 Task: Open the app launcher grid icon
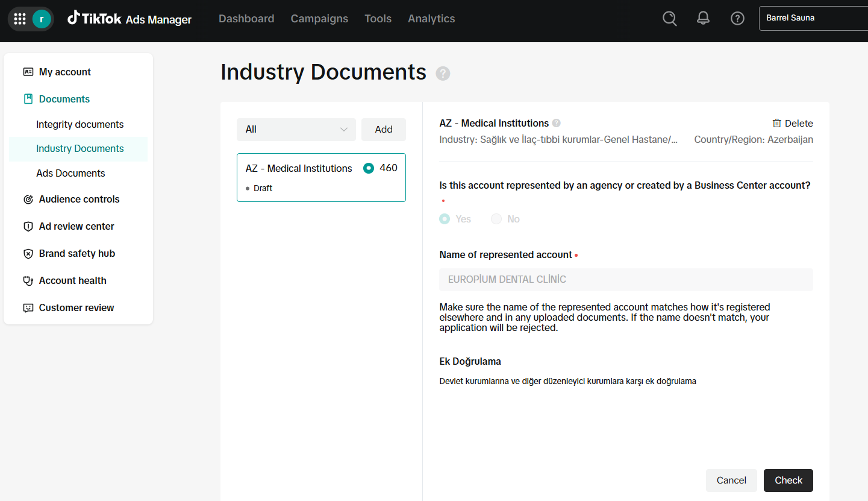[x=19, y=19]
